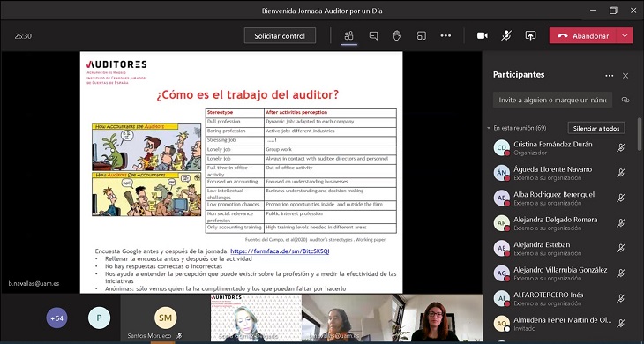Screen dimensions: 644x344
Task: Open the +64 overflow participants bubble
Action: pos(56,318)
